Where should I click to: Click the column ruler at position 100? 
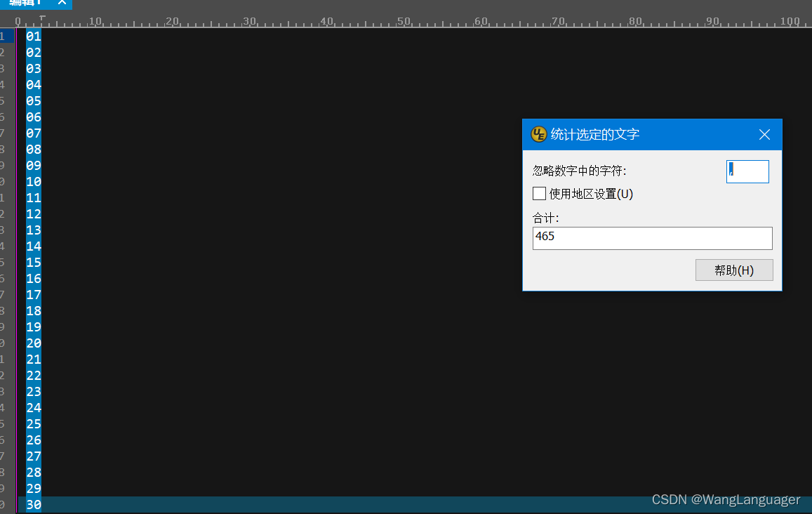tap(789, 21)
